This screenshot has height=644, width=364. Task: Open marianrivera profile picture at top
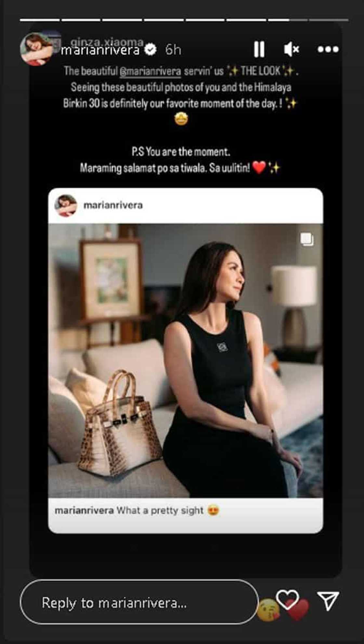(x=36, y=49)
